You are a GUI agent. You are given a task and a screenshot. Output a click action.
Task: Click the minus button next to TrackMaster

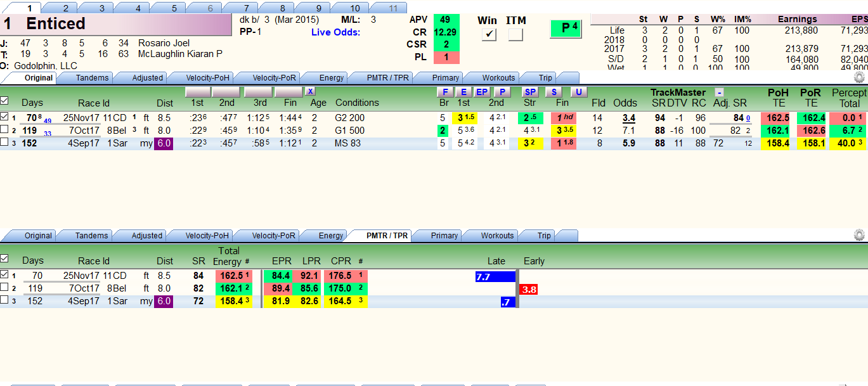(719, 92)
